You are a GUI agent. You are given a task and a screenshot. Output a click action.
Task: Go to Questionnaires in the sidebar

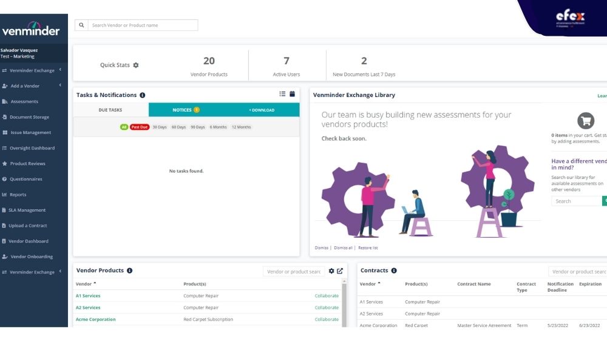pyautogui.click(x=26, y=179)
